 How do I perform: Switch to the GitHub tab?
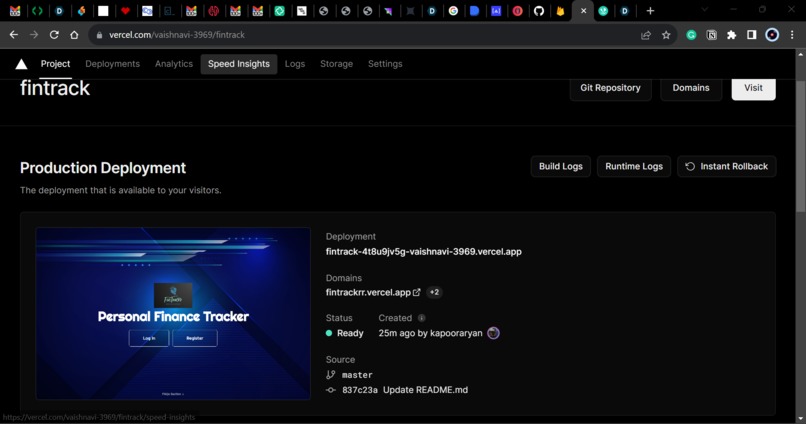539,11
